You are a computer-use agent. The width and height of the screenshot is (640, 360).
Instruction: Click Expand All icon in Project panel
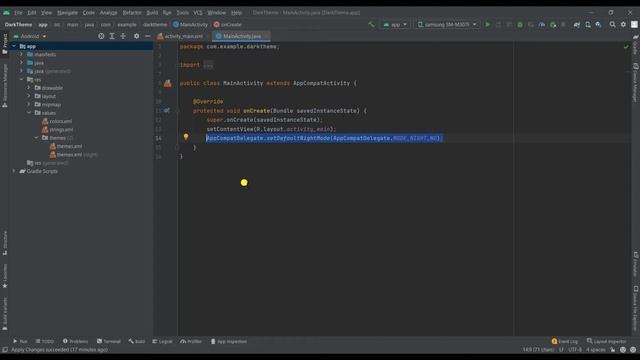(112, 36)
